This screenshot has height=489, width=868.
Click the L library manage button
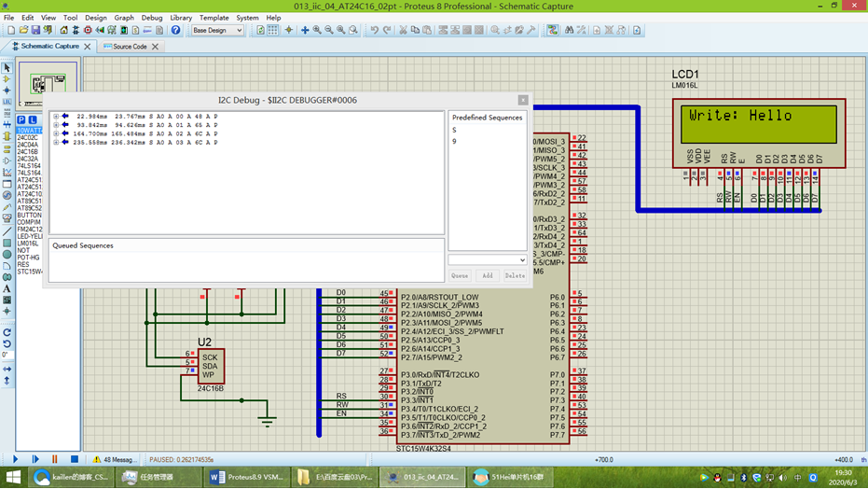click(x=33, y=119)
